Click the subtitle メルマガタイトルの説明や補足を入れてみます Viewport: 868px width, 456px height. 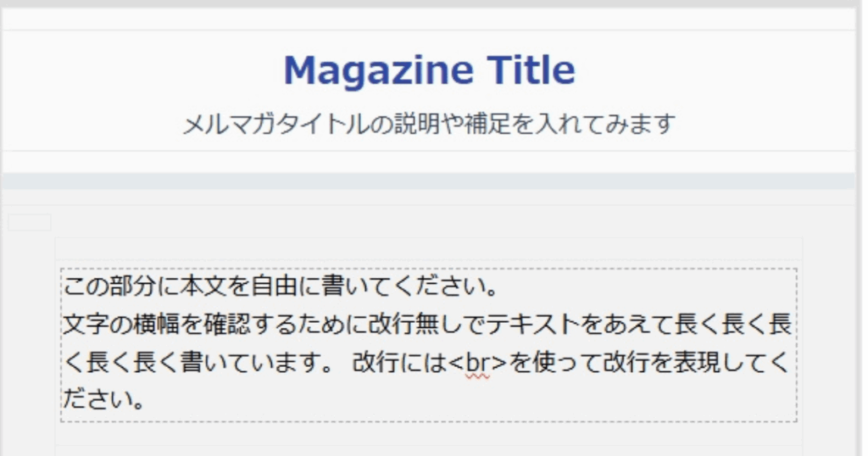429,124
